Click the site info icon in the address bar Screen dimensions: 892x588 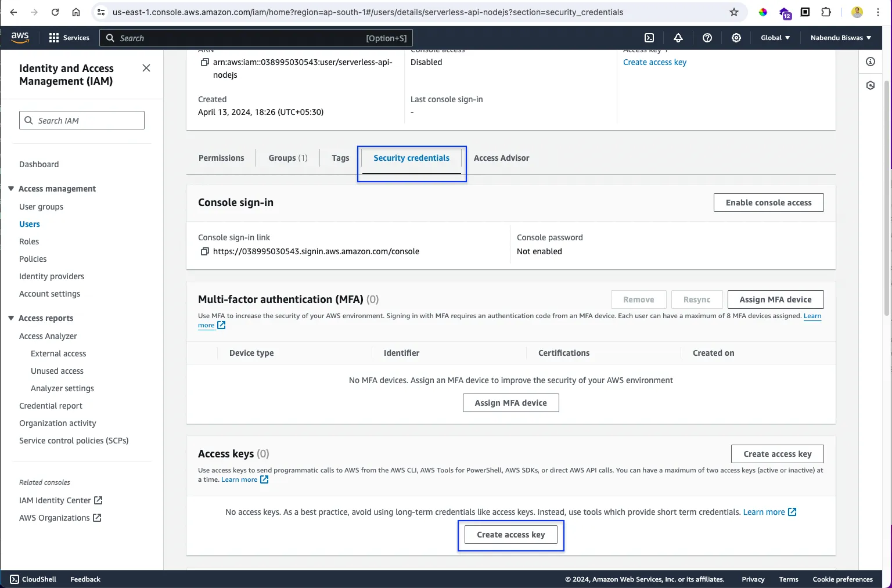tap(101, 12)
